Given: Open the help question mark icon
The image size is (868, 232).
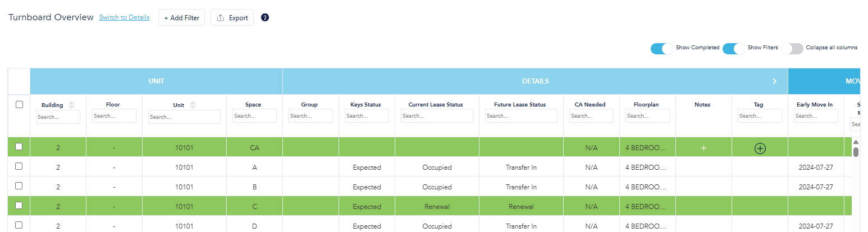Looking at the screenshot, I should tap(265, 17).
